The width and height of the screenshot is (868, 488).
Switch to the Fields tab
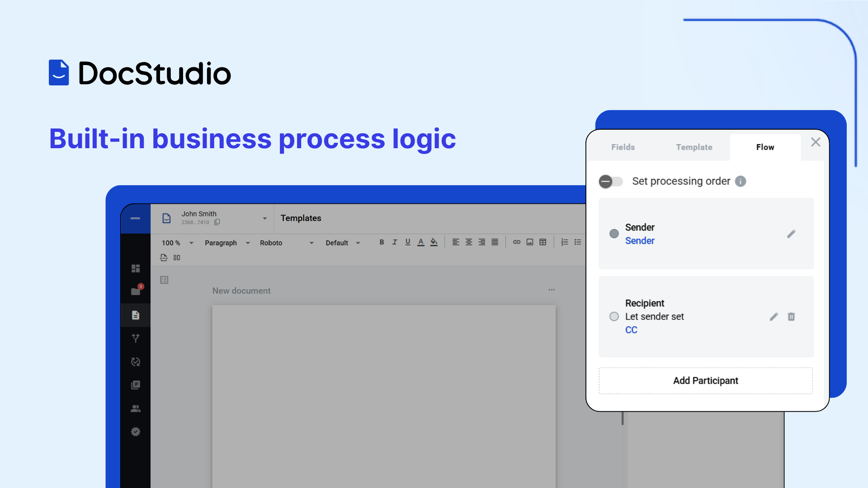(x=623, y=147)
